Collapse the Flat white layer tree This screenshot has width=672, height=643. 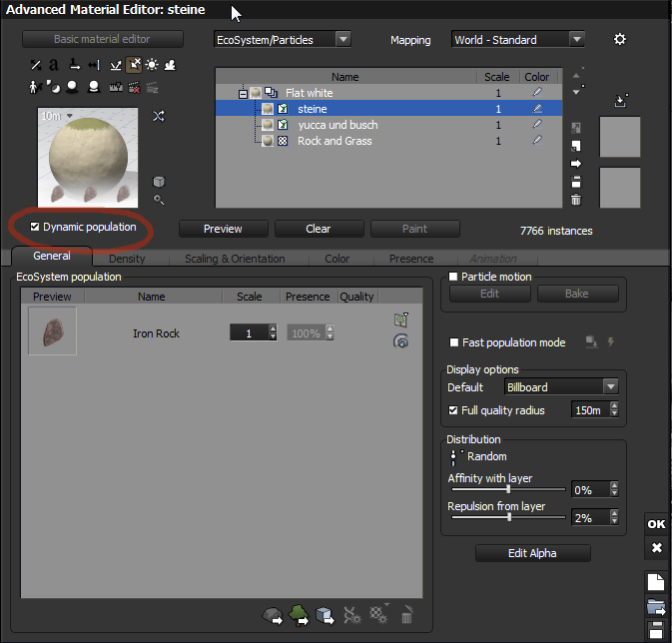[x=243, y=93]
